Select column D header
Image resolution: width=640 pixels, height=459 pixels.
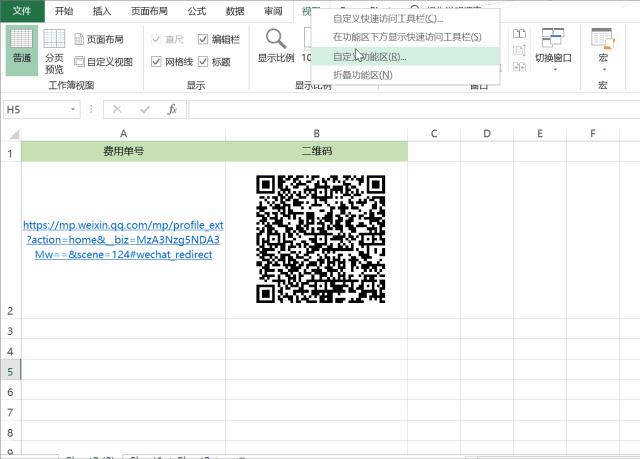[487, 134]
